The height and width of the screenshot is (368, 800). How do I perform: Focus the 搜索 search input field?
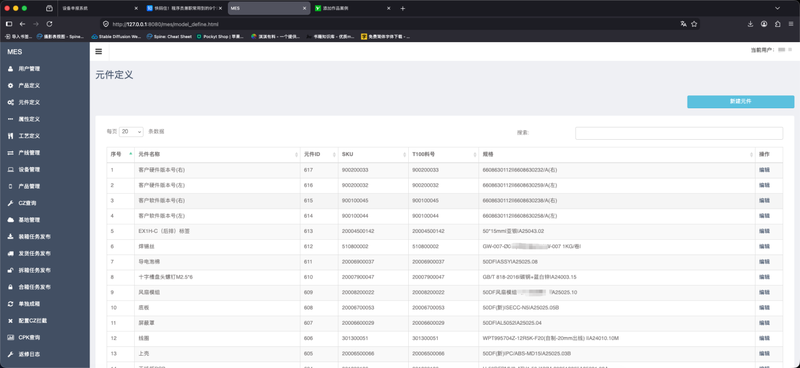(x=679, y=133)
